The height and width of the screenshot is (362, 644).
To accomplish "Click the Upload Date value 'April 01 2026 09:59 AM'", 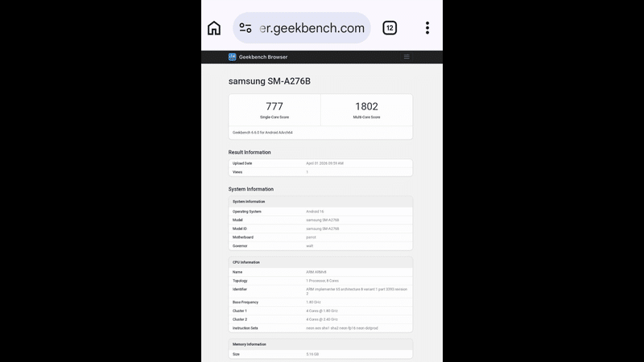I will [324, 163].
